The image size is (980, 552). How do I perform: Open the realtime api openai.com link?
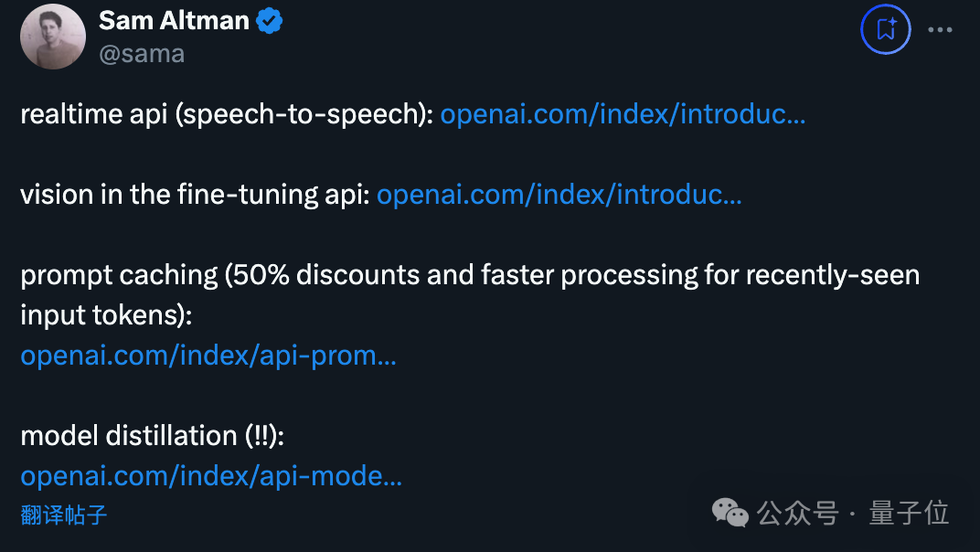(623, 114)
